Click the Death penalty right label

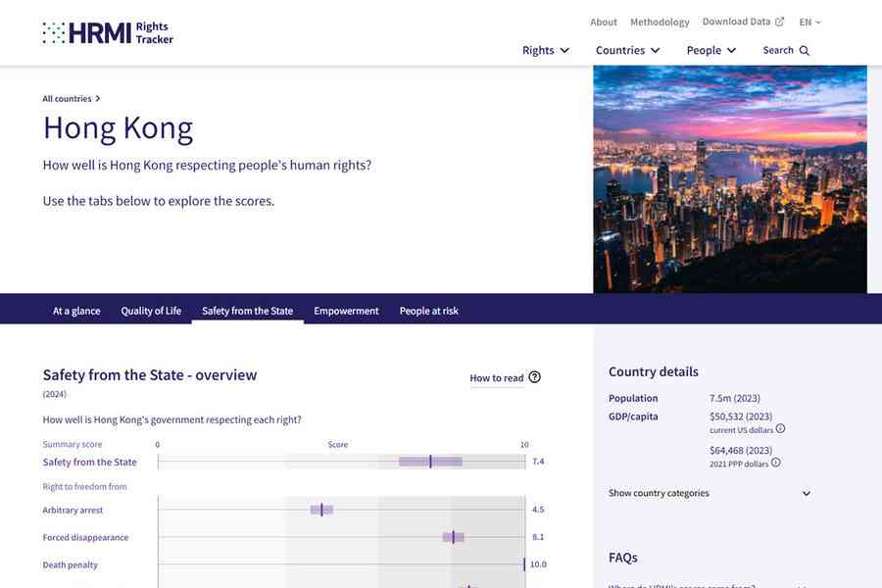pos(70,564)
